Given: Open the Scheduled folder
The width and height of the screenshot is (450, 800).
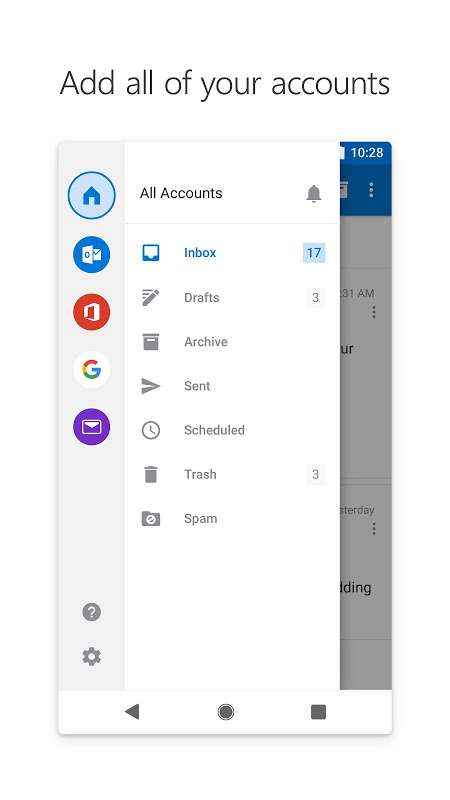Looking at the screenshot, I should pos(232,430).
